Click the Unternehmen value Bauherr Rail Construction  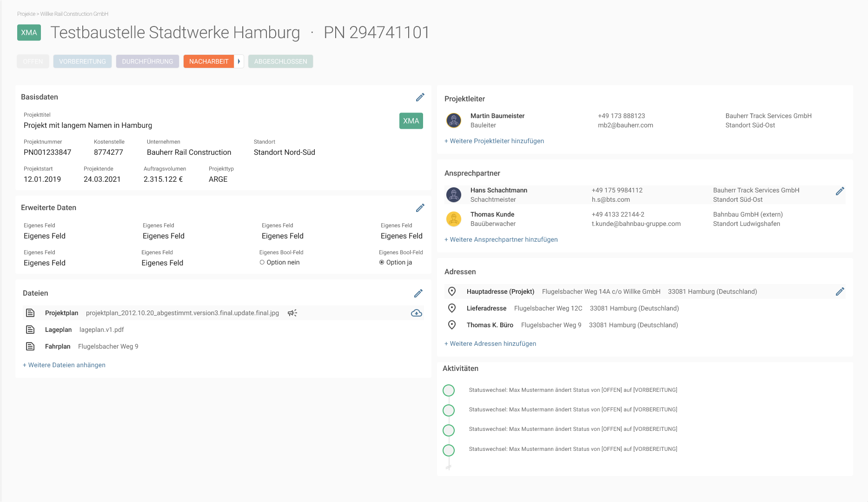189,152
